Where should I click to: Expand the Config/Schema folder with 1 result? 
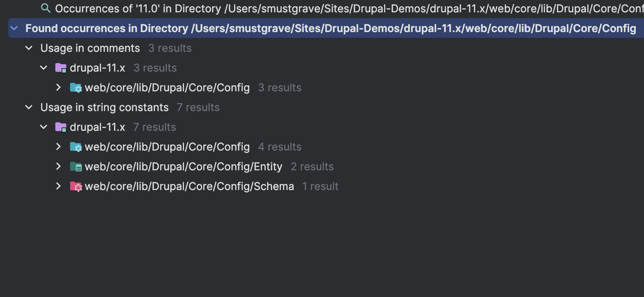coord(58,186)
